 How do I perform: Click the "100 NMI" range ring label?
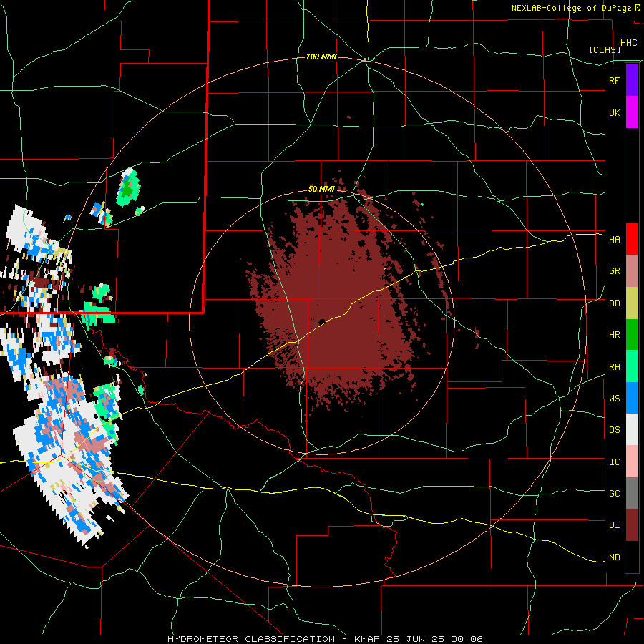click(x=321, y=57)
